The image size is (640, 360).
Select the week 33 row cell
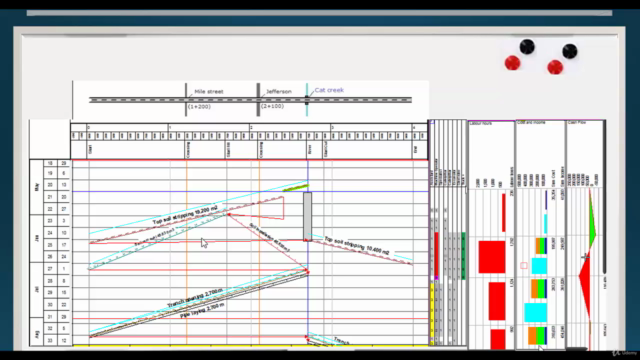click(50, 340)
